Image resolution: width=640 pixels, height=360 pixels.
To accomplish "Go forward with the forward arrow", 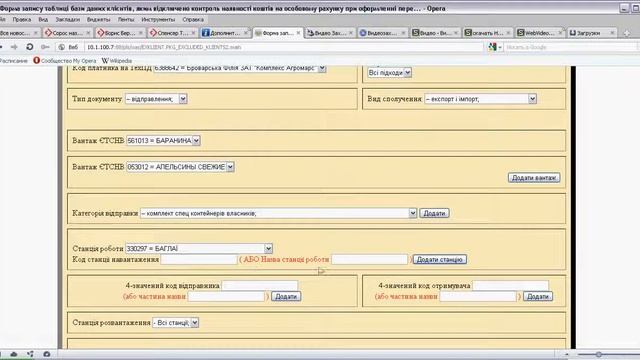I will click(x=14, y=47).
